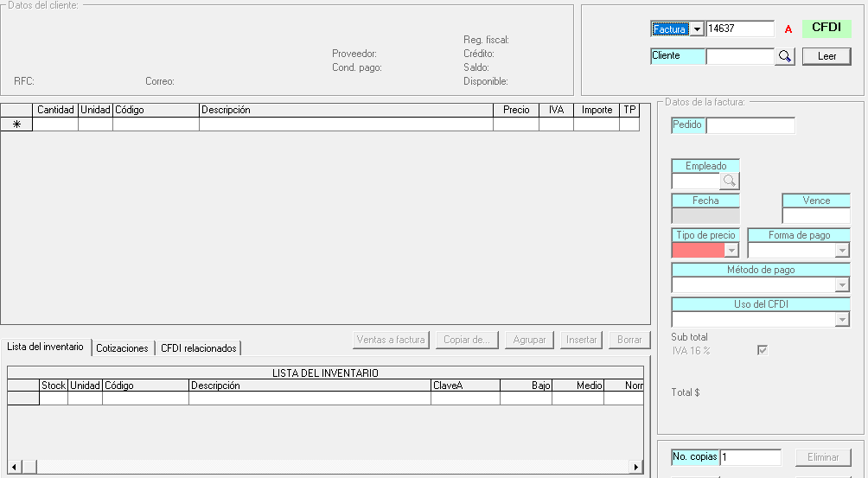
Task: Click the No. copias field
Action: tap(750, 456)
